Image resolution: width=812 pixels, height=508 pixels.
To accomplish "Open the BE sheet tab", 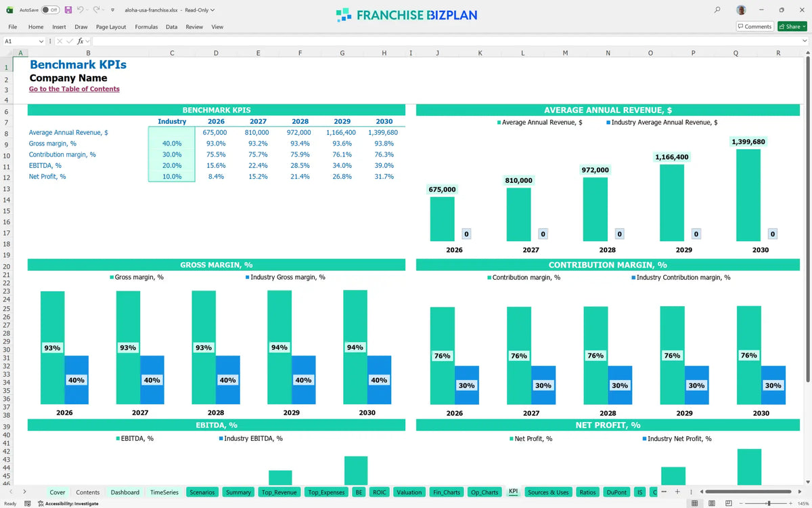I will 359,492.
